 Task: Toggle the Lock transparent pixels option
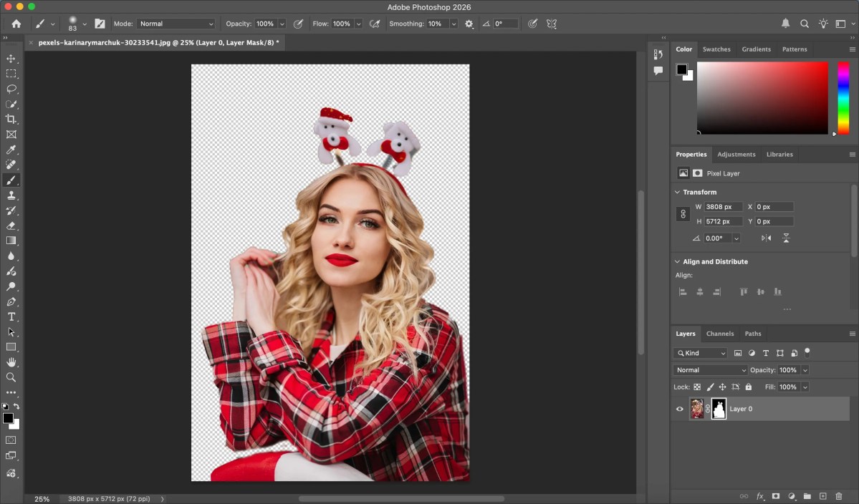coord(696,387)
